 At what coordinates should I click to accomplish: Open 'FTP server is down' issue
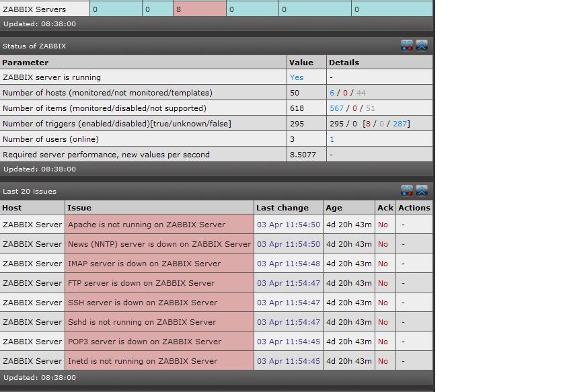point(141,283)
